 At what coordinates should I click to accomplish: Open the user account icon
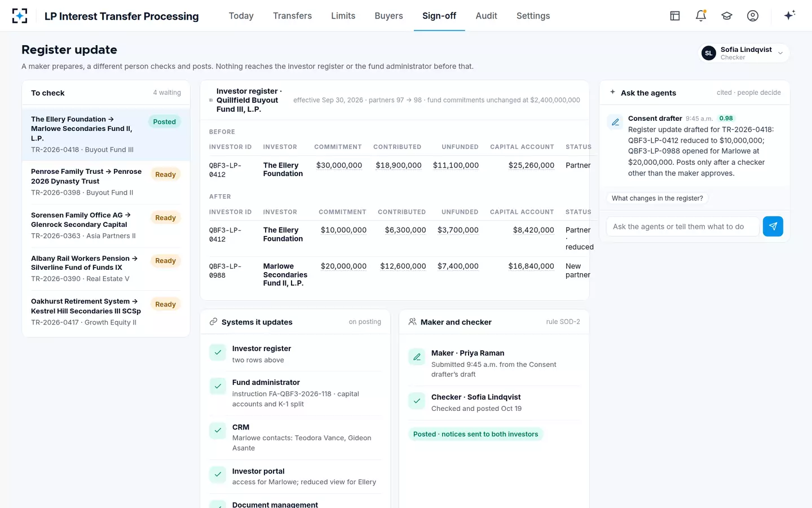point(753,16)
